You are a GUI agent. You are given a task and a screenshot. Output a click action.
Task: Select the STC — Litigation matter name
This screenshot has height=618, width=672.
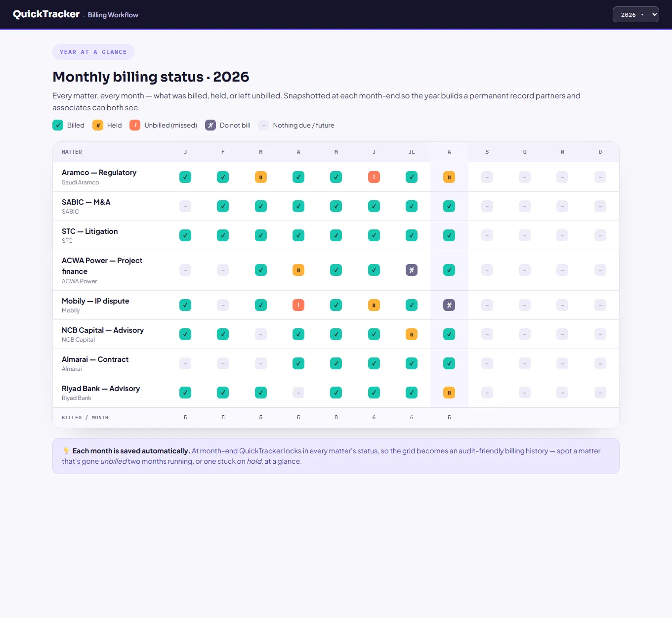90,231
